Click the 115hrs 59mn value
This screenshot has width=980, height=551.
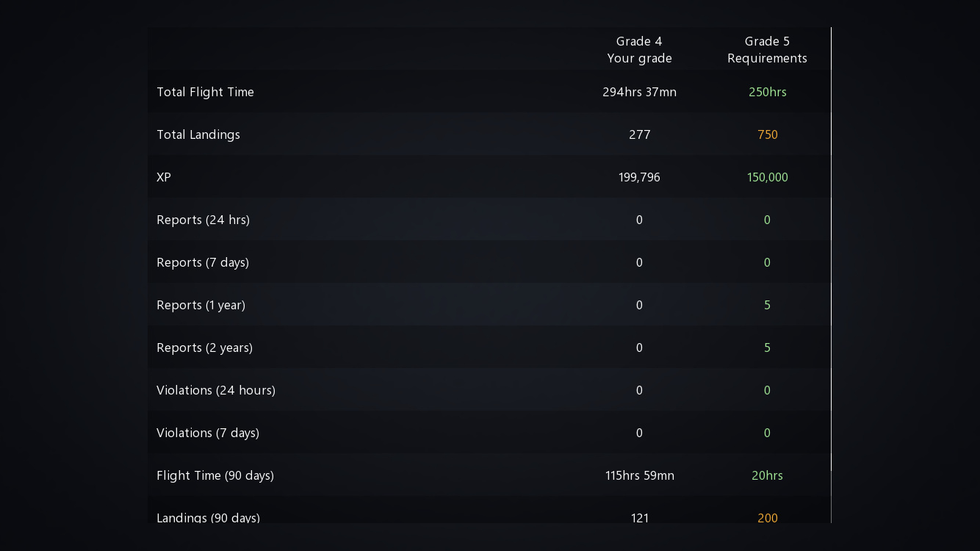click(x=639, y=475)
